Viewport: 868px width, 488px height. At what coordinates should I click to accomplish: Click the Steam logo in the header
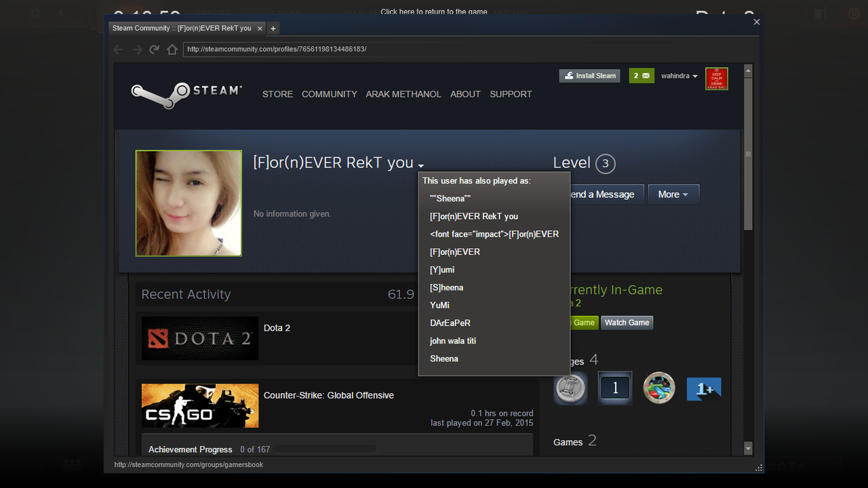click(x=186, y=94)
